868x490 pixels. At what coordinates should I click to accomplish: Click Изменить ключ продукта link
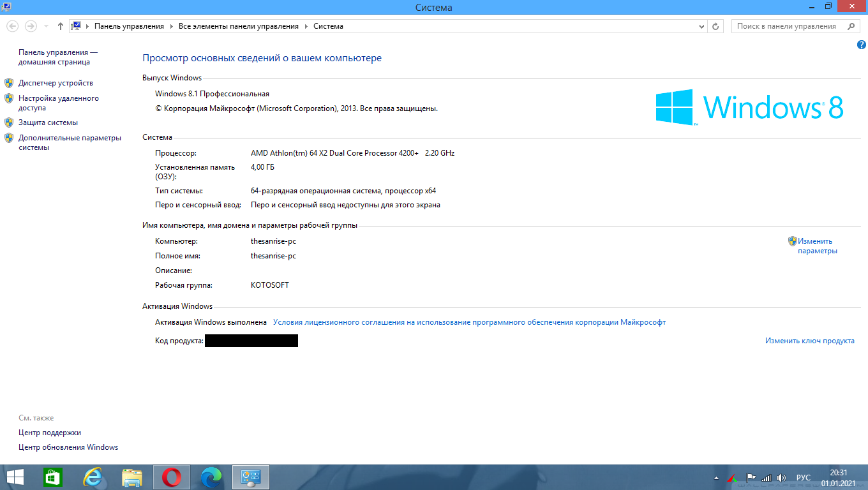point(809,341)
